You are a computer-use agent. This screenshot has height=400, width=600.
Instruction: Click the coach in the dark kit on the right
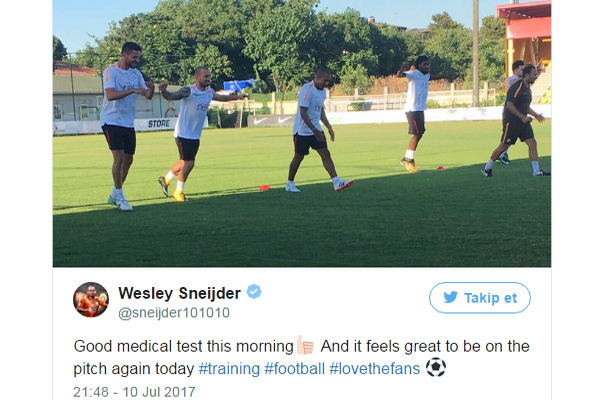(517, 121)
